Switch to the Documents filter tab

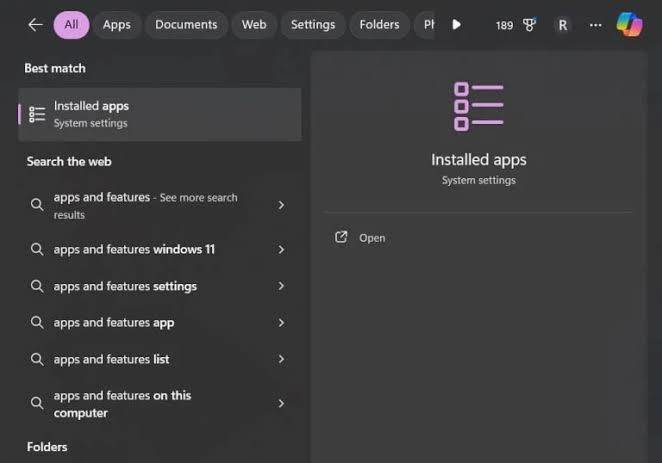click(186, 25)
